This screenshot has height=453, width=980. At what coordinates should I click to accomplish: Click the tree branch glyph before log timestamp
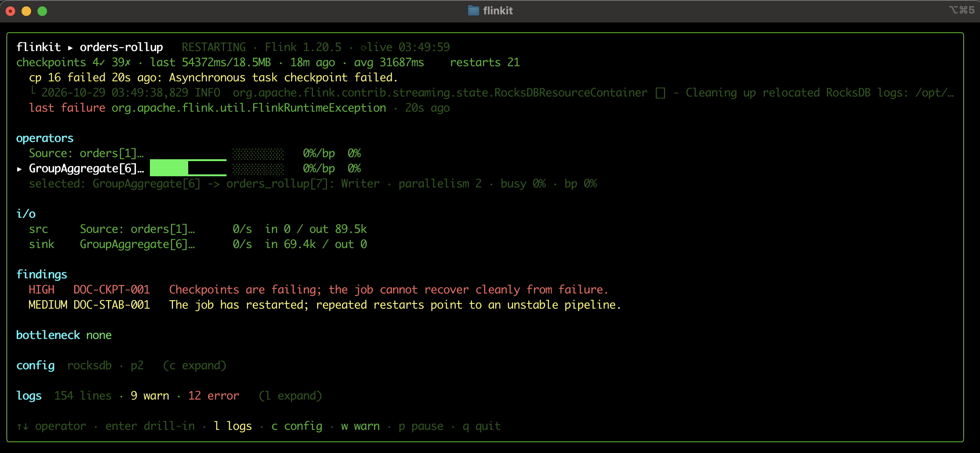coord(34,92)
